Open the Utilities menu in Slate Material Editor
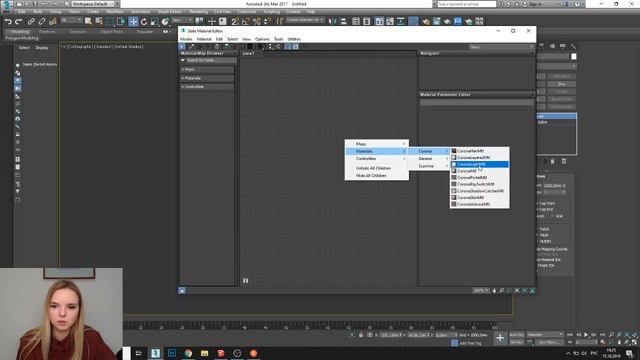This screenshot has width=640, height=360. pos(294,39)
